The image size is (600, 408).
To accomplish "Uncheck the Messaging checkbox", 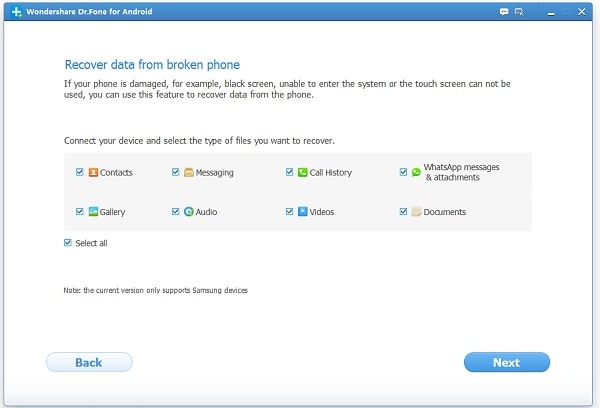I will (x=175, y=172).
